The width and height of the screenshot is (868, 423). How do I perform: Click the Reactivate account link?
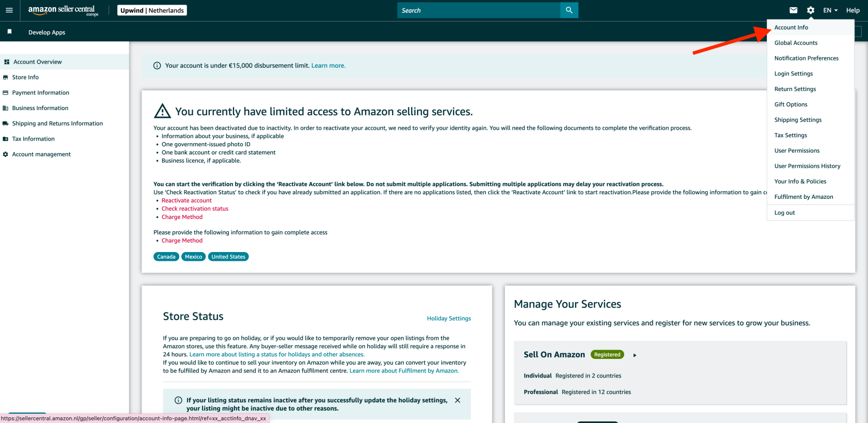[187, 200]
